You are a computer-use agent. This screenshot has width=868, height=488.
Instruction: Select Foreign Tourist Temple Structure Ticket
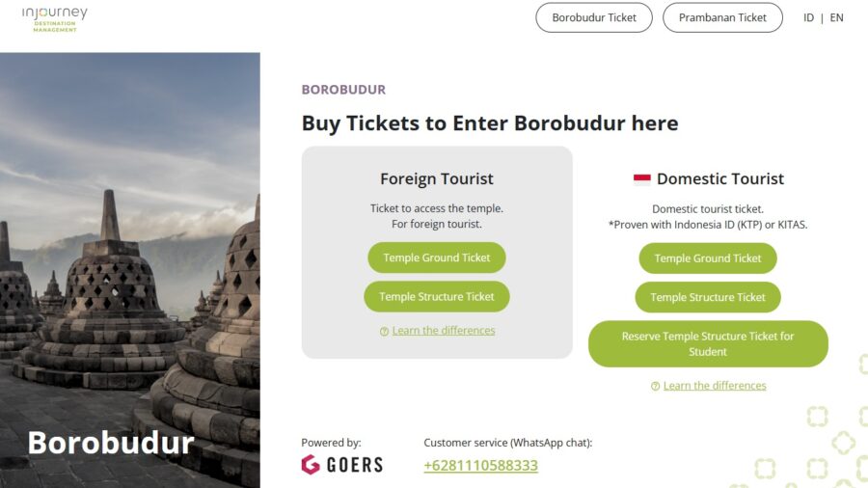point(436,297)
